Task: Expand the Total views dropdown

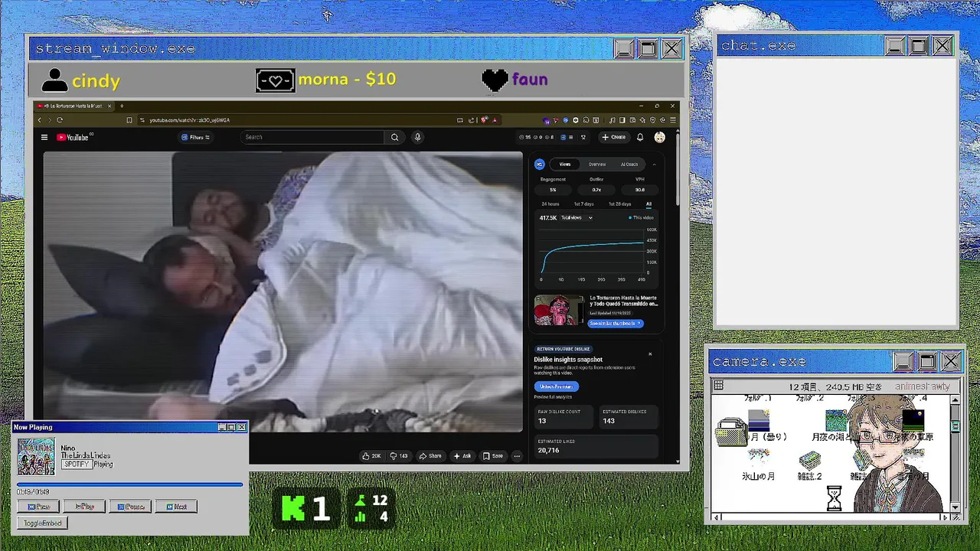Action: 577,218
